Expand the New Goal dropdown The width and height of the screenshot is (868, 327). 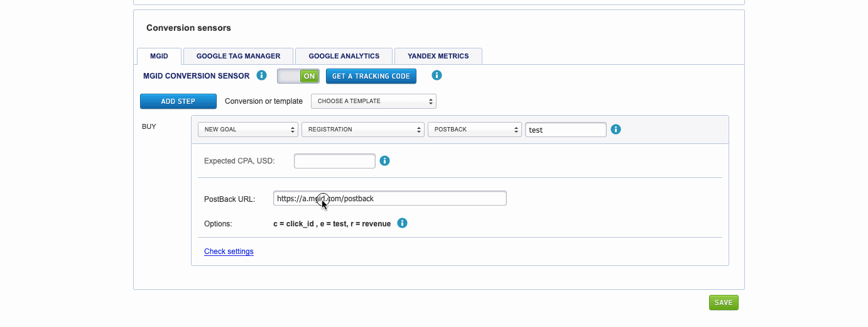pos(247,130)
